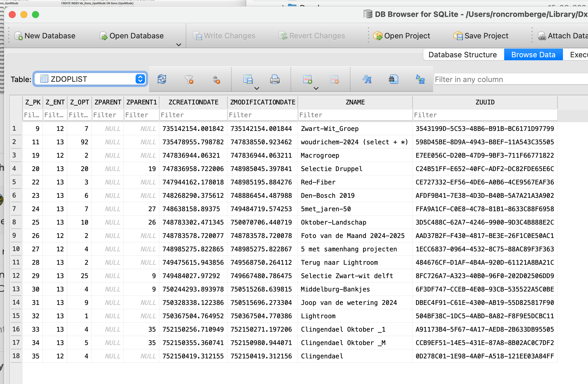Click the Revert Changes button

pos(312,36)
